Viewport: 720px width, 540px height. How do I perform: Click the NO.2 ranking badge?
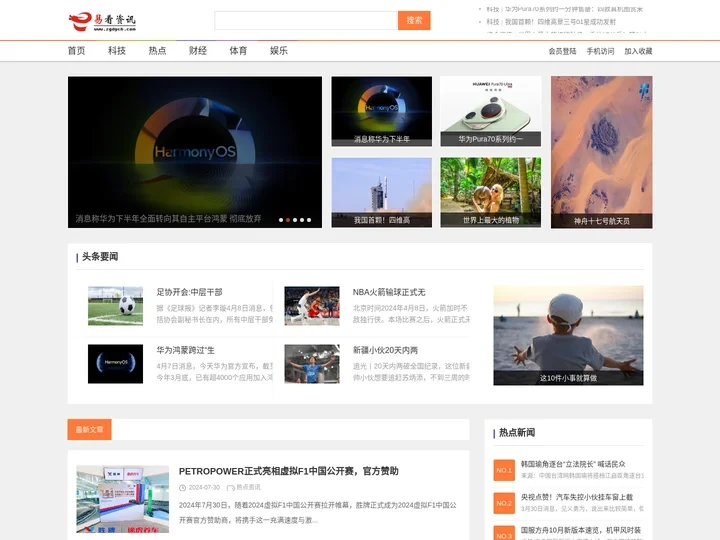[504, 503]
